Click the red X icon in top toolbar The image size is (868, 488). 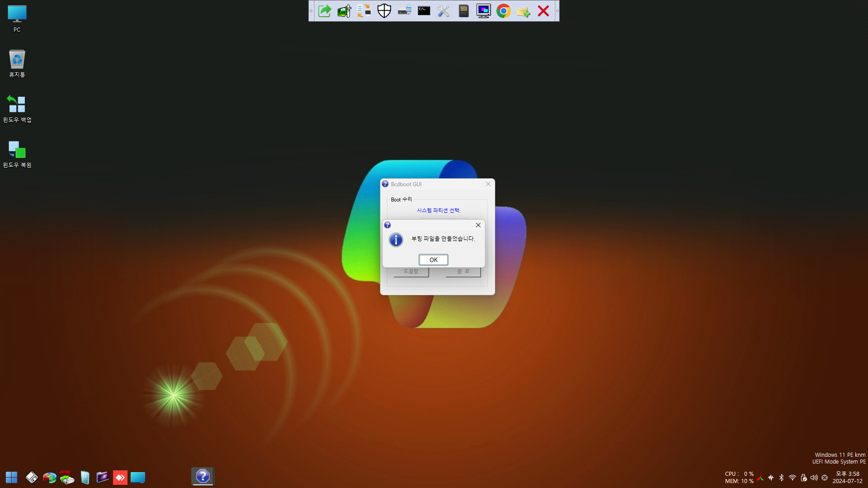[543, 11]
